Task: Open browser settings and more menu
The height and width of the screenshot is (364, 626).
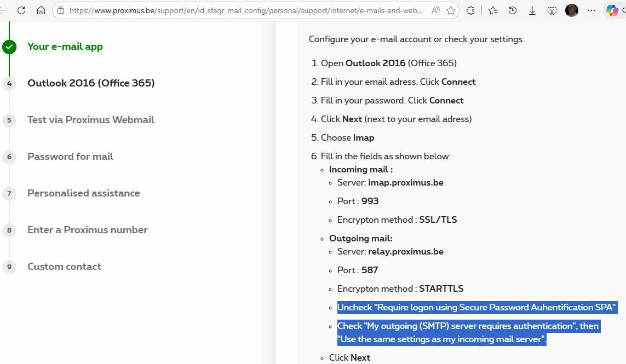Action: (591, 10)
